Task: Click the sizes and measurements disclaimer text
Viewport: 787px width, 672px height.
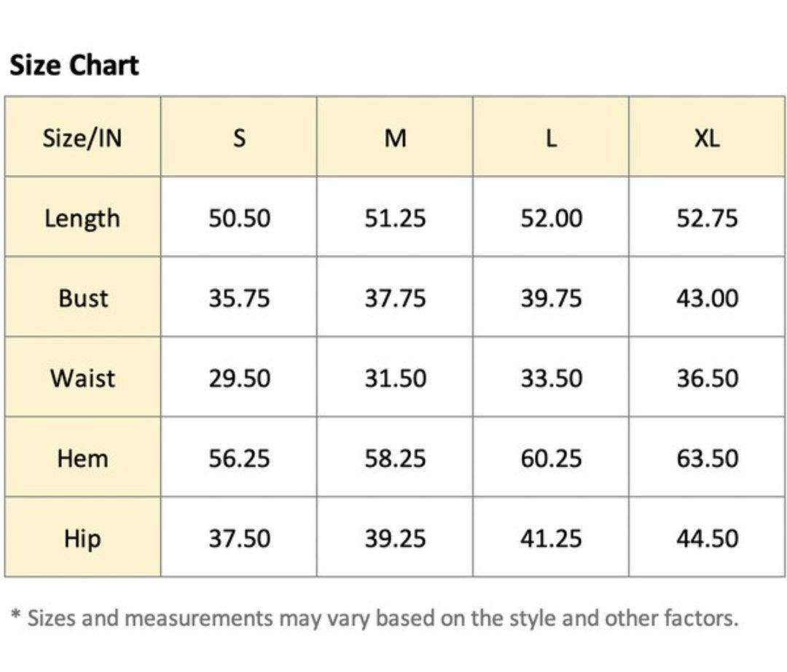Action: [375, 619]
